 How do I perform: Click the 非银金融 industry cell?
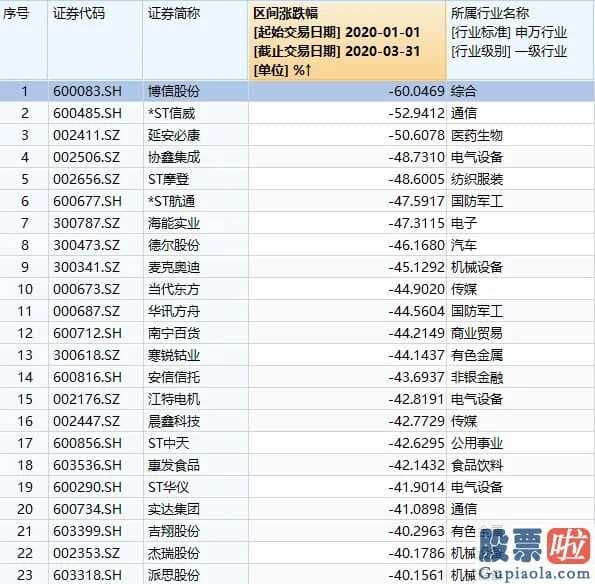click(477, 378)
